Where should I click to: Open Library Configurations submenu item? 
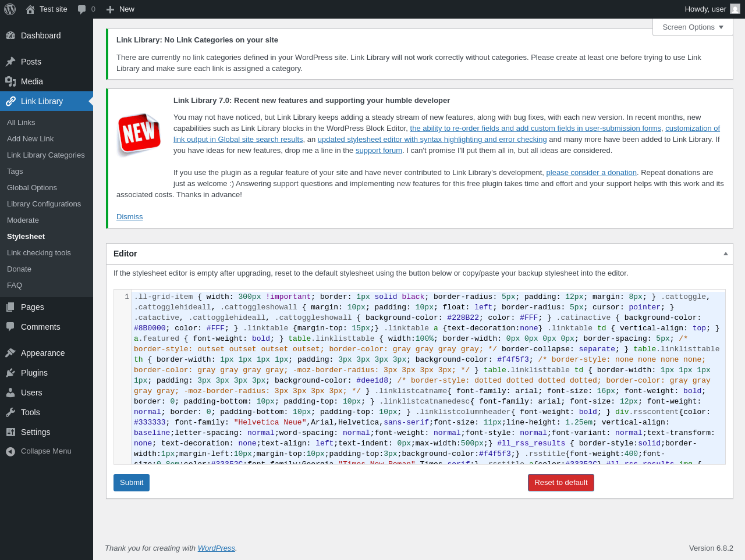[44, 204]
